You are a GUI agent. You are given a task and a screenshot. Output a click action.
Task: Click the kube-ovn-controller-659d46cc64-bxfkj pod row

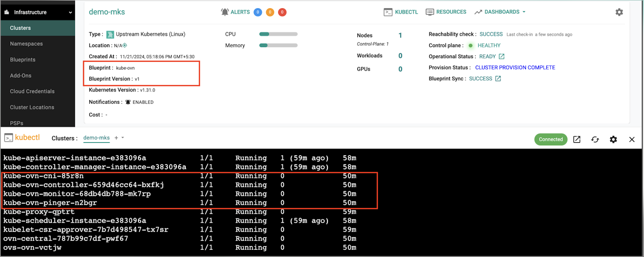179,185
